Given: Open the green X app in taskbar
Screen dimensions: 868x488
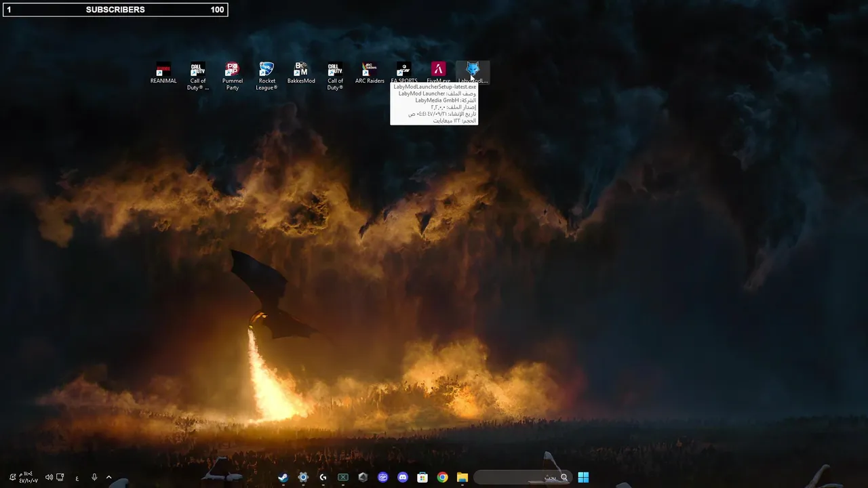Looking at the screenshot, I should (343, 477).
